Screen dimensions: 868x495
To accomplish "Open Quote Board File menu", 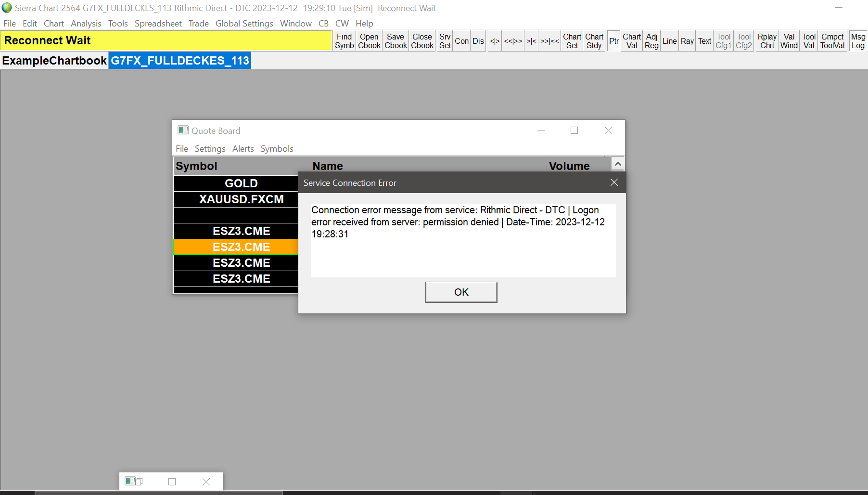I will (x=182, y=149).
